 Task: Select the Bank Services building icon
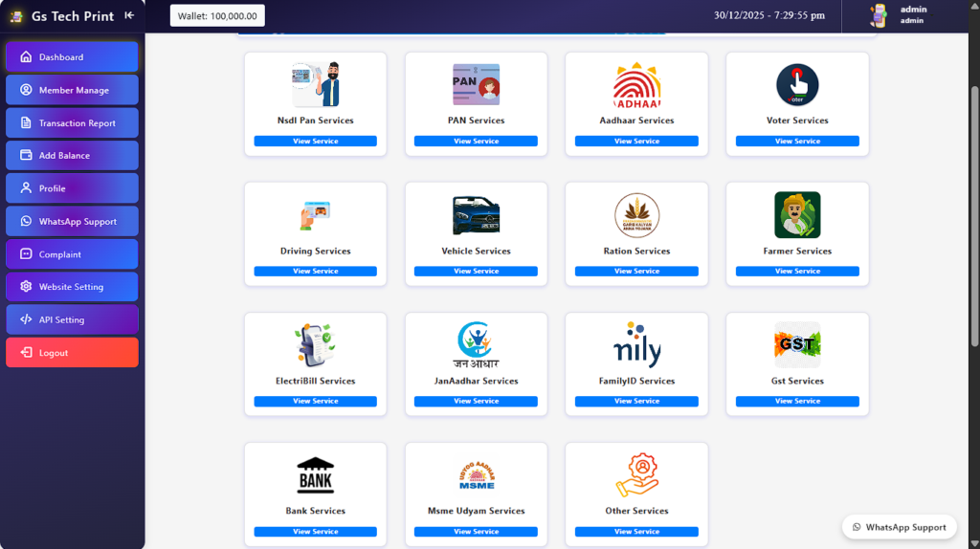[x=315, y=475]
